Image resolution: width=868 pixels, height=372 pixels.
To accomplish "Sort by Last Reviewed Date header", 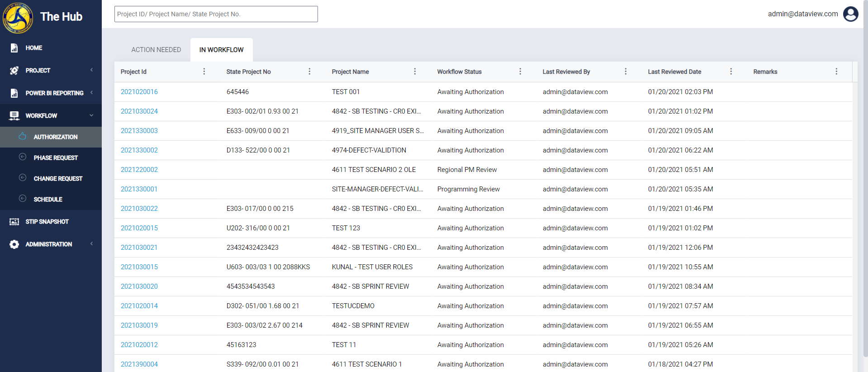I will (x=674, y=72).
